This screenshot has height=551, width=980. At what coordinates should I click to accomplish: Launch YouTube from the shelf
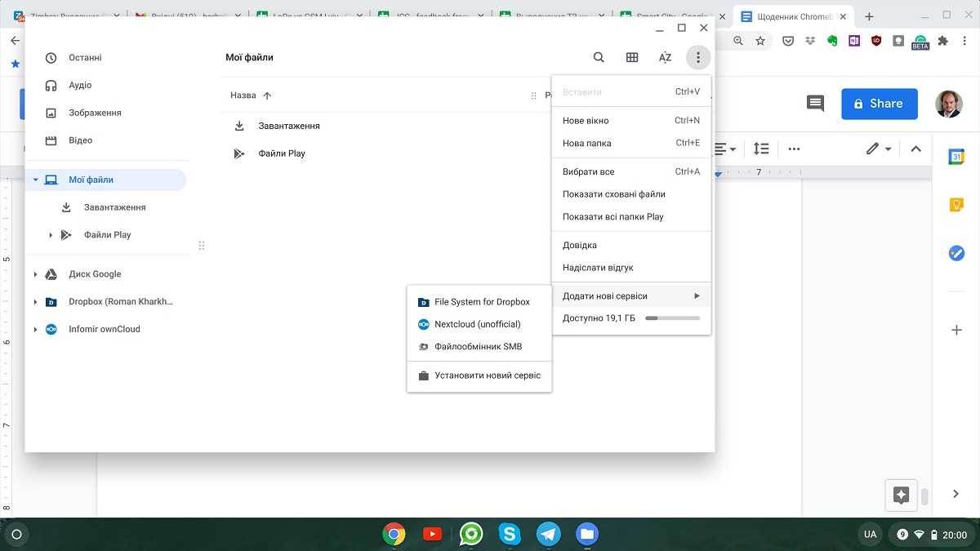[x=432, y=535]
